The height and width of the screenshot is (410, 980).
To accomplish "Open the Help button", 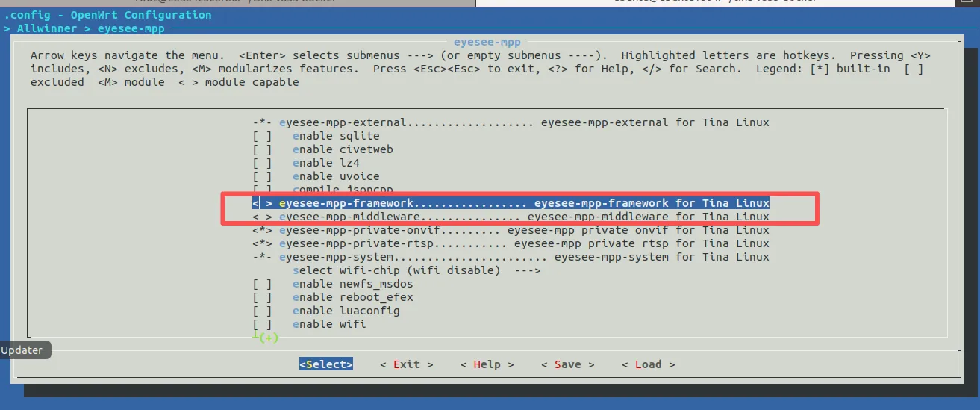I will 487,364.
